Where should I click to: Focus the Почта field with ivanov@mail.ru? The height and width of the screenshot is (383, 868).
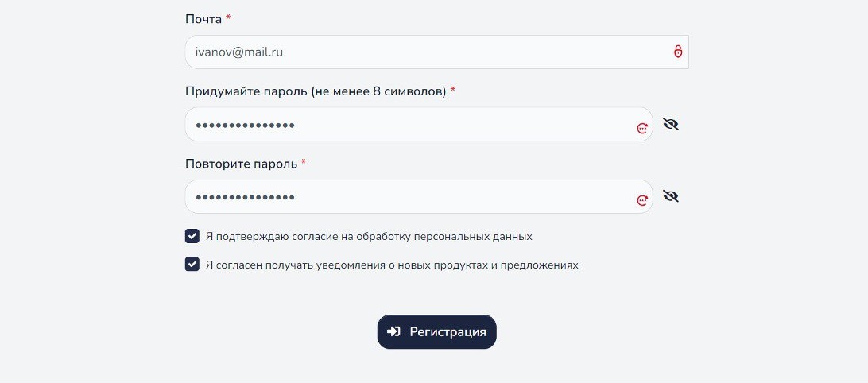[436, 52]
